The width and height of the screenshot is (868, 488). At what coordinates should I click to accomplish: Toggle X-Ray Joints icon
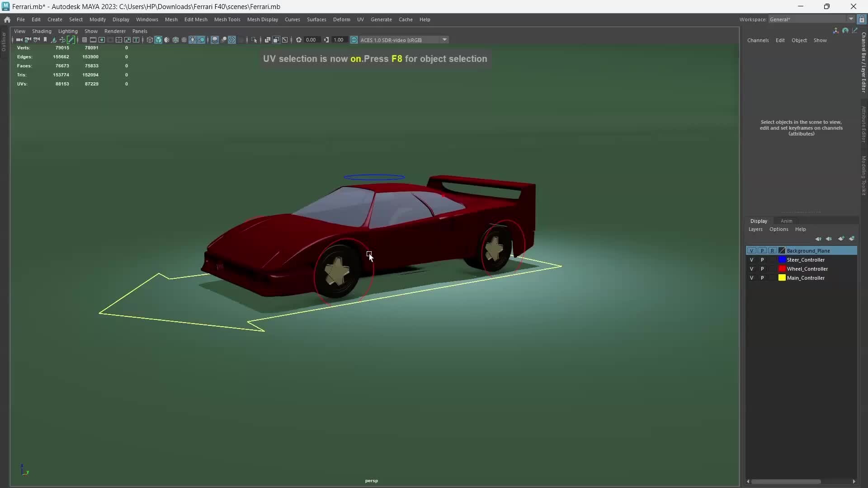point(285,40)
